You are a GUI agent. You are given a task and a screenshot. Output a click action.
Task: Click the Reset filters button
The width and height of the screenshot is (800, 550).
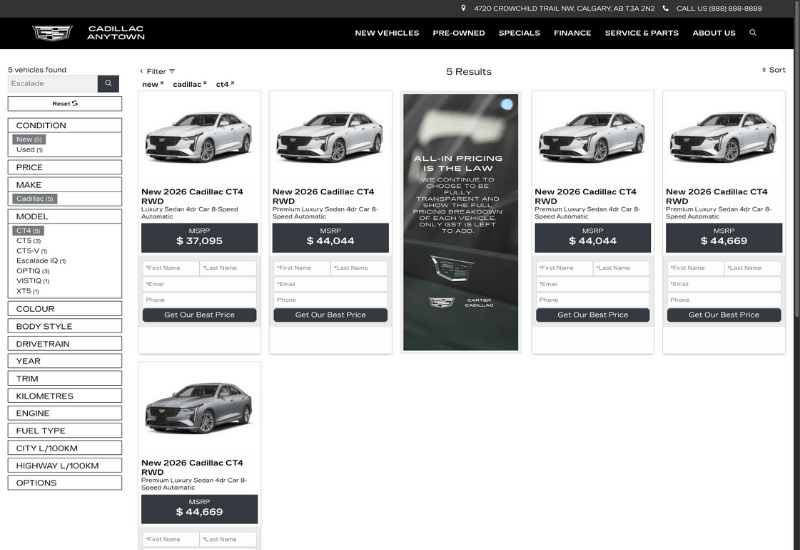pyautogui.click(x=65, y=104)
